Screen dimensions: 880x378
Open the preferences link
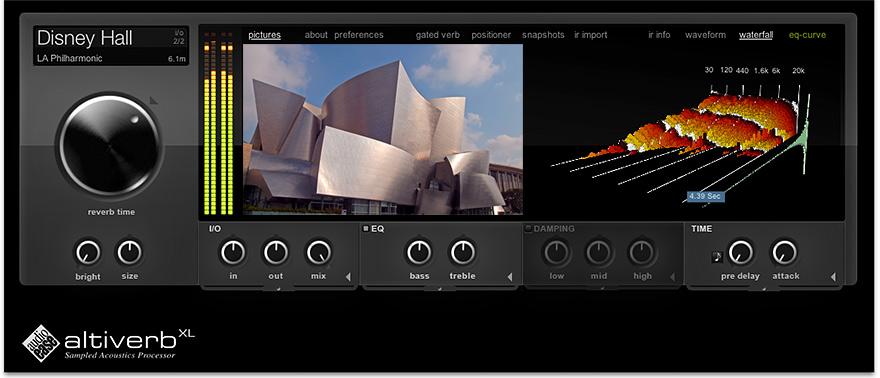[x=359, y=35]
